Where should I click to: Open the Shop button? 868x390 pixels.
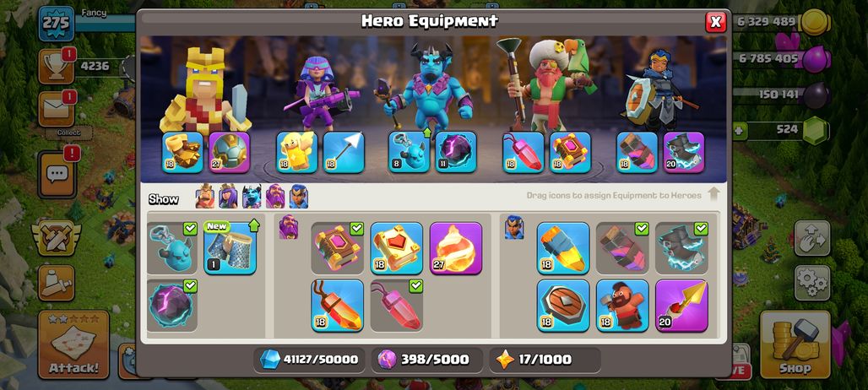tap(795, 344)
